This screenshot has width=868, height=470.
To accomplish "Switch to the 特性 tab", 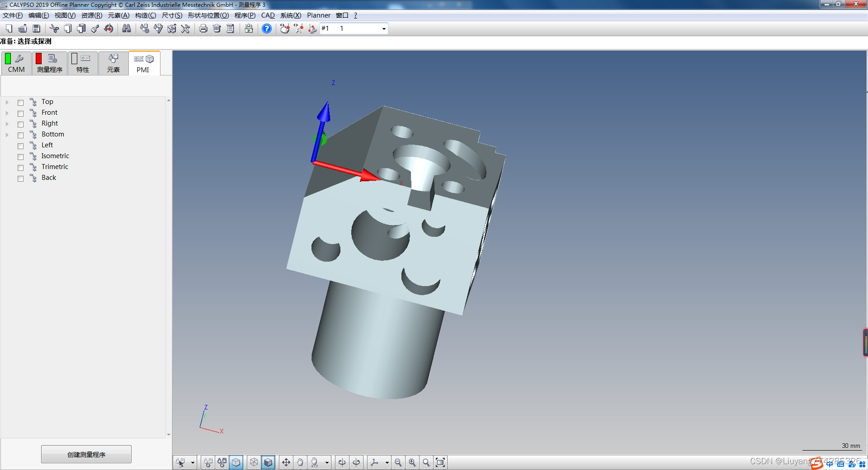I will 83,63.
